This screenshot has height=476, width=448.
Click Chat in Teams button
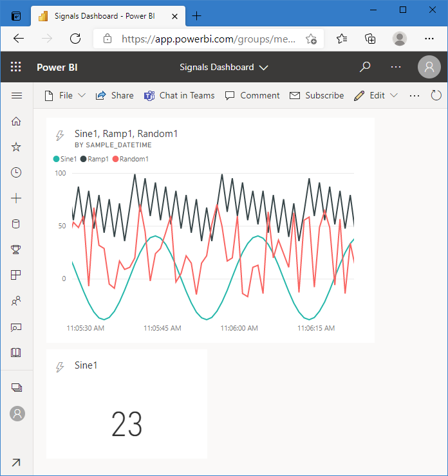179,96
